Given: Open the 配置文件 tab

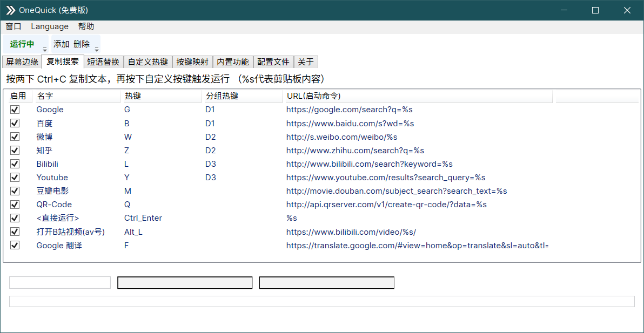Looking at the screenshot, I should coord(273,62).
